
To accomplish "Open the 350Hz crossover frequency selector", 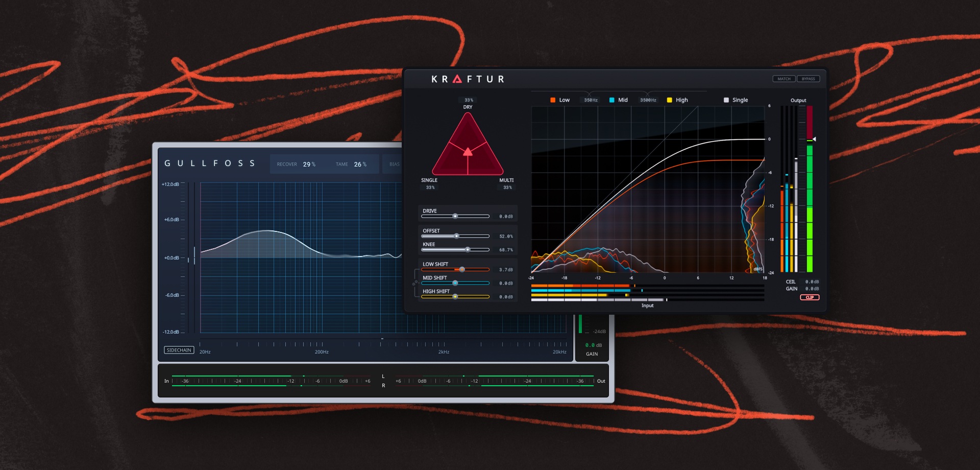I will tap(591, 100).
